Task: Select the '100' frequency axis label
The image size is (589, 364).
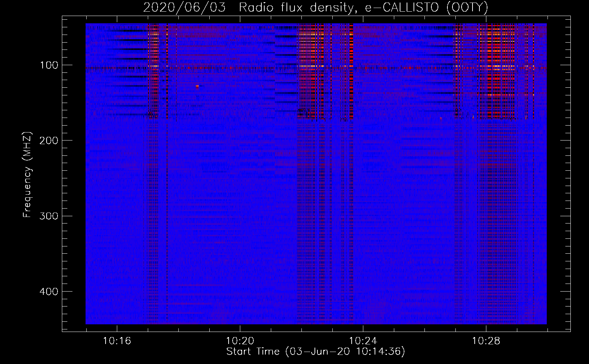Action: (49, 66)
